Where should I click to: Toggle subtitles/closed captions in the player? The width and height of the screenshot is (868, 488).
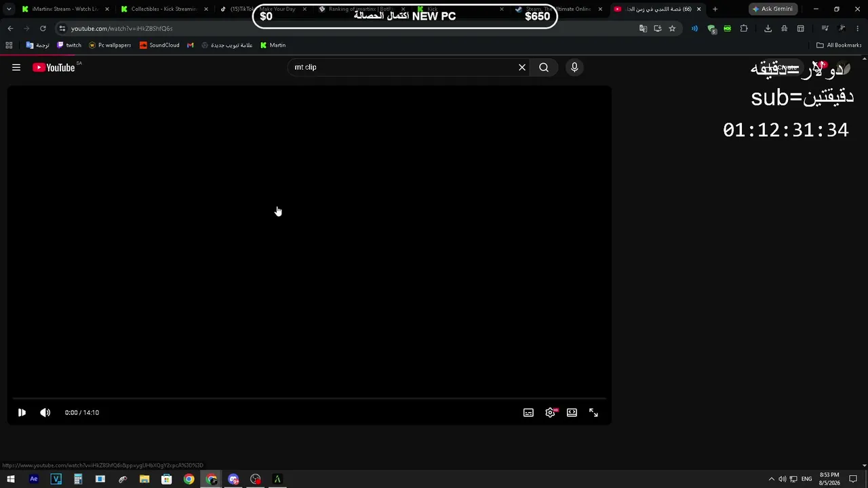pyautogui.click(x=528, y=412)
